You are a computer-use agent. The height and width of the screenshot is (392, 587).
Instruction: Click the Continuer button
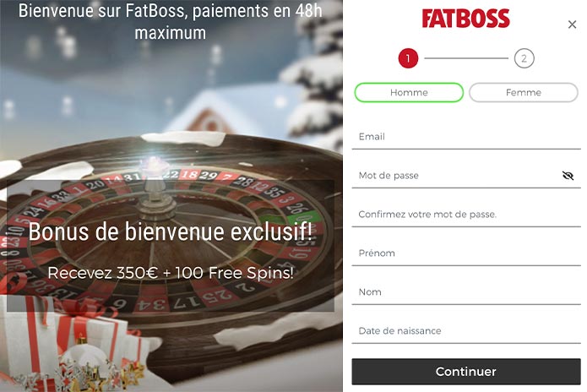coord(466,372)
